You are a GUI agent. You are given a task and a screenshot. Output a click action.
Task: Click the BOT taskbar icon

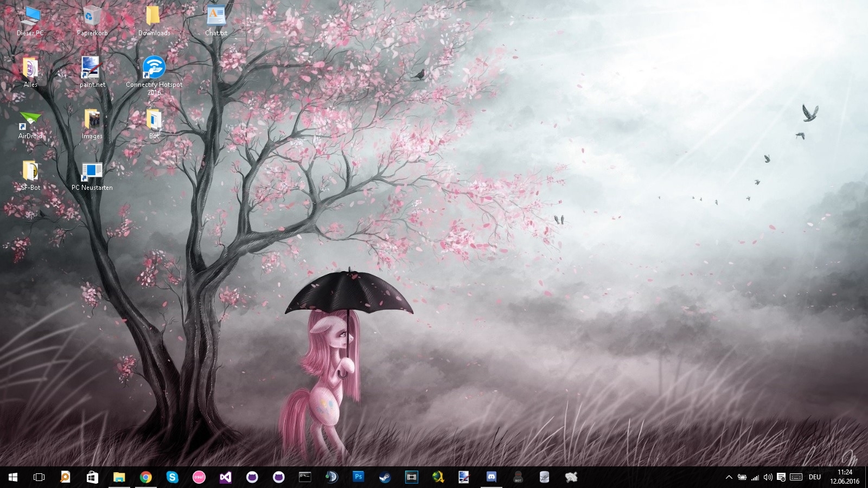518,477
